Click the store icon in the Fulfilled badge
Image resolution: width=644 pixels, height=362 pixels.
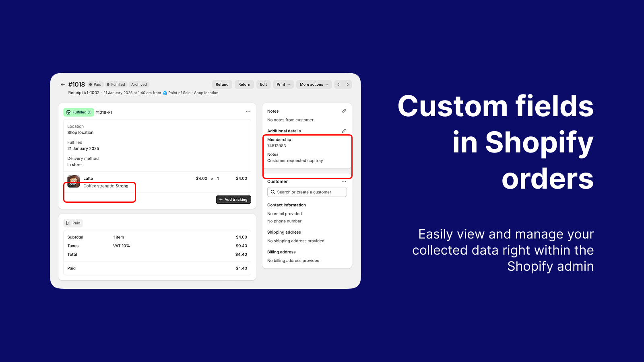pos(69,112)
